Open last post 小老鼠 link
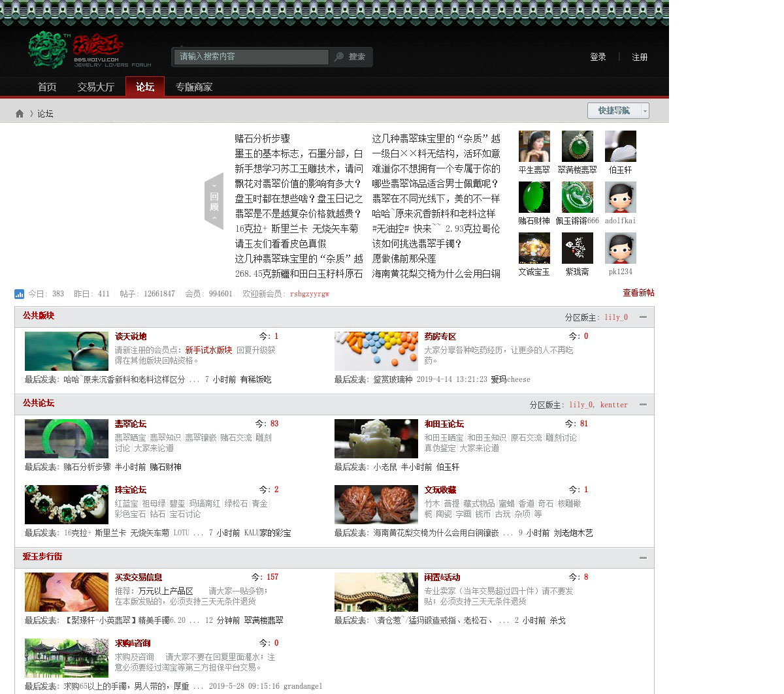The image size is (784, 694). tap(385, 467)
